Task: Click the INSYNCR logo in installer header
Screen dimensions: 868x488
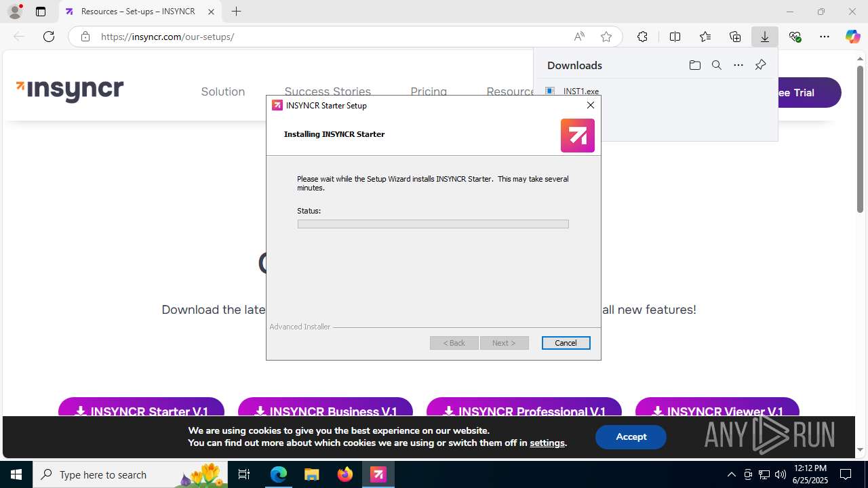Action: click(x=578, y=135)
